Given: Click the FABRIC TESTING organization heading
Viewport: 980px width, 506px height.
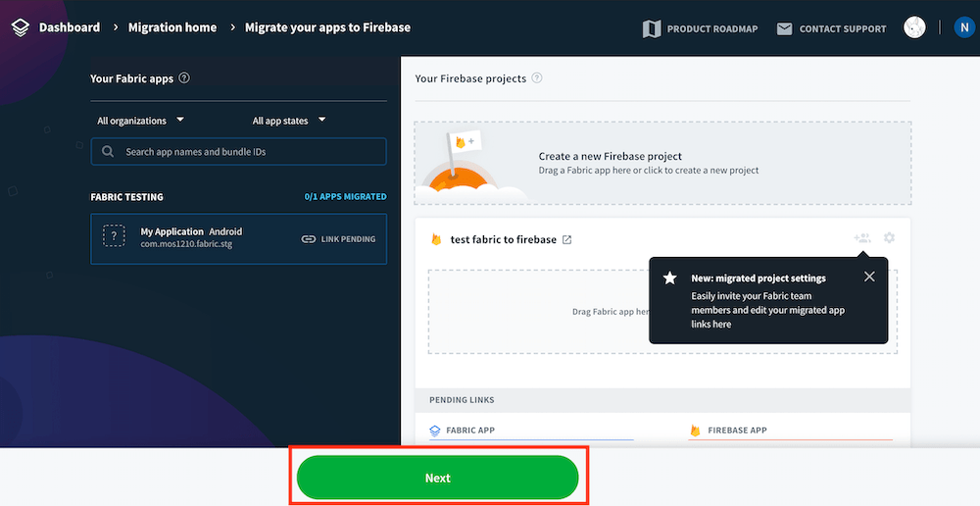Looking at the screenshot, I should 126,196.
